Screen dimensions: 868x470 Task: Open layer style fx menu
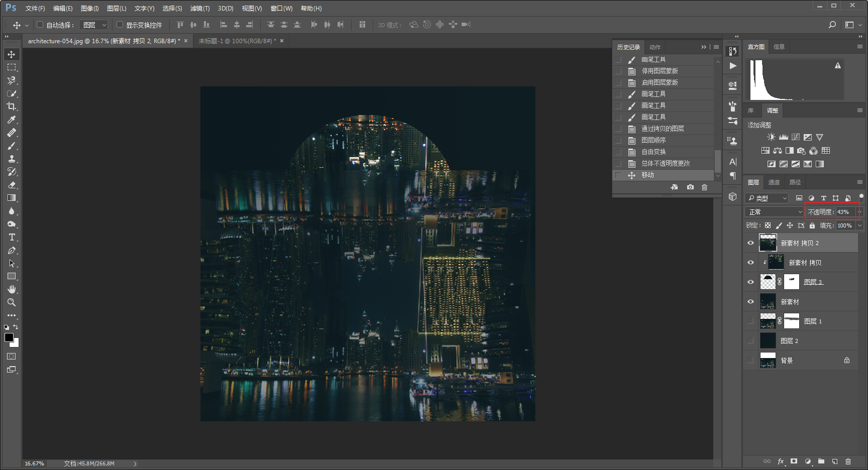(781, 461)
